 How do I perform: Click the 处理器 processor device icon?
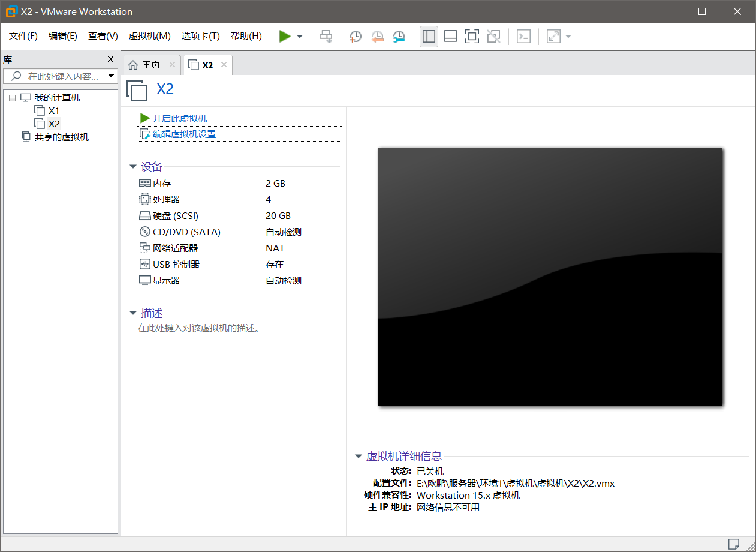(x=144, y=199)
